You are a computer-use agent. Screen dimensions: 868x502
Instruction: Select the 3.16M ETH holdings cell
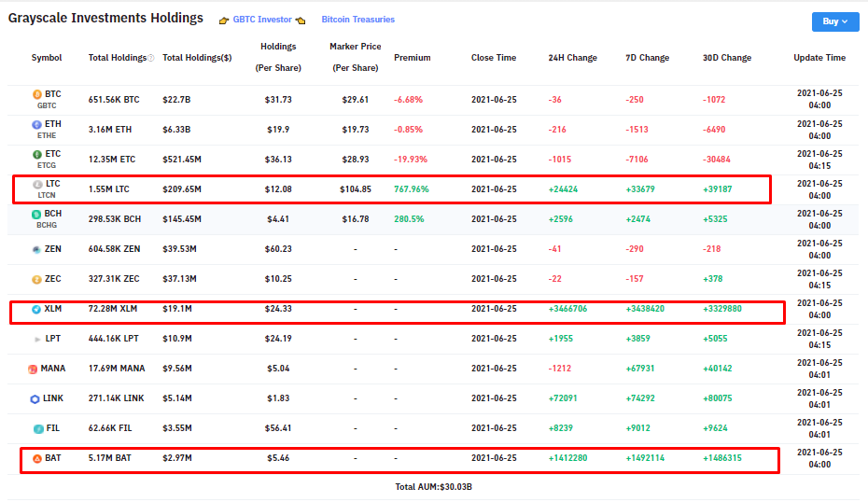coord(110,130)
